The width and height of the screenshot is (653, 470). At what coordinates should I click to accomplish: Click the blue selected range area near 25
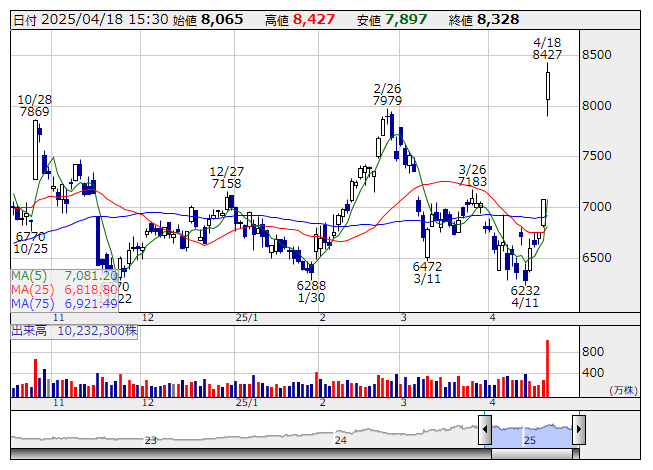532,435
